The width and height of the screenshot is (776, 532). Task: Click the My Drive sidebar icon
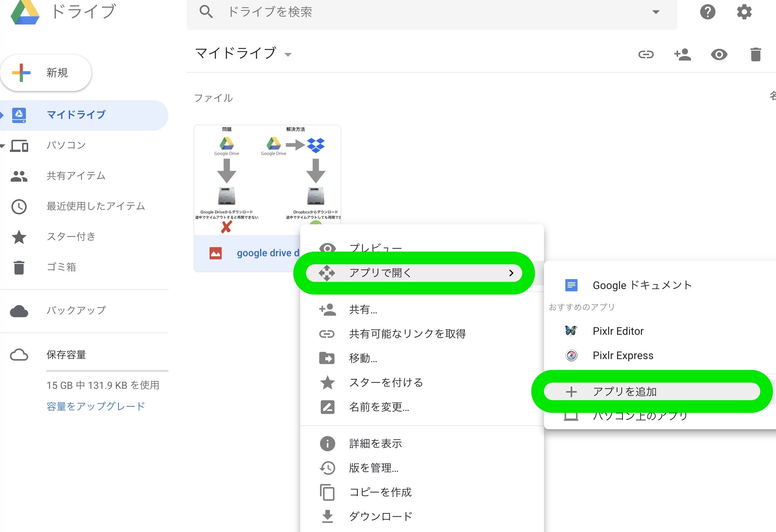pyautogui.click(x=19, y=115)
